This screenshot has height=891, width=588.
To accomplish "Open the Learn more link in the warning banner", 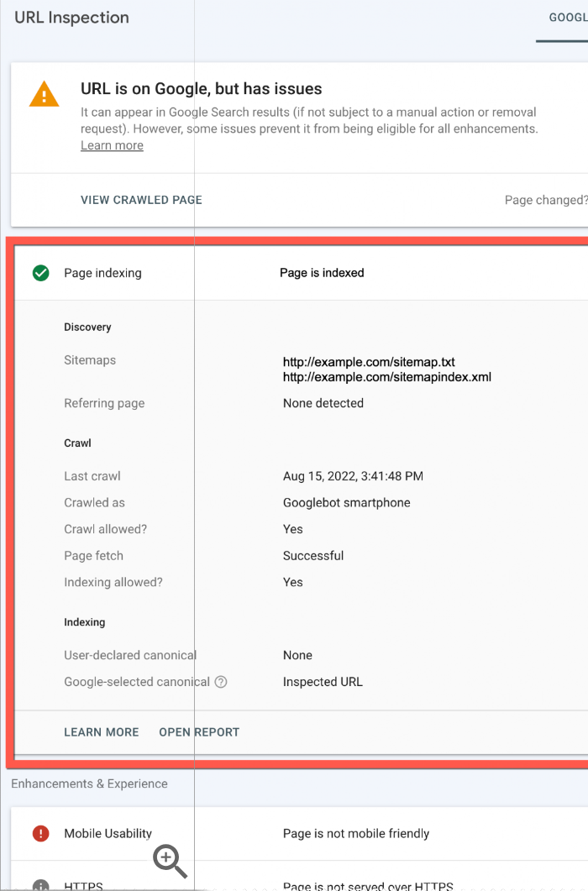I will click(112, 145).
